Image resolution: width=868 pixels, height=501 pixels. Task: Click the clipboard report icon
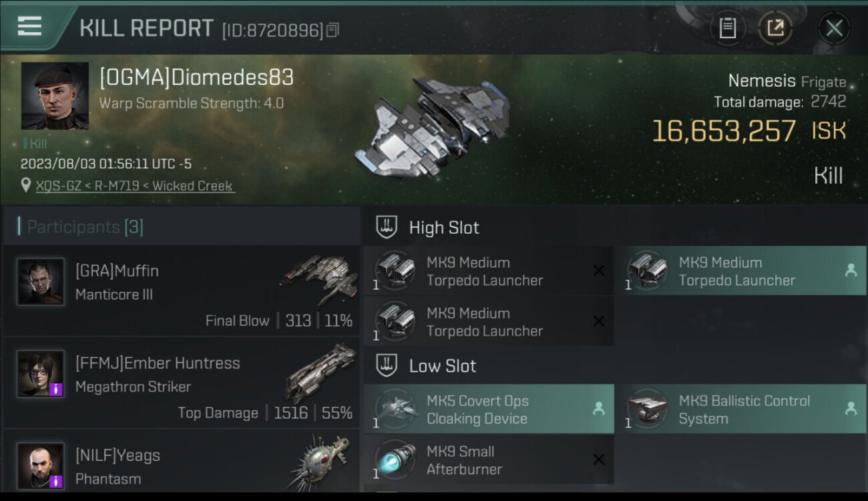(x=728, y=28)
